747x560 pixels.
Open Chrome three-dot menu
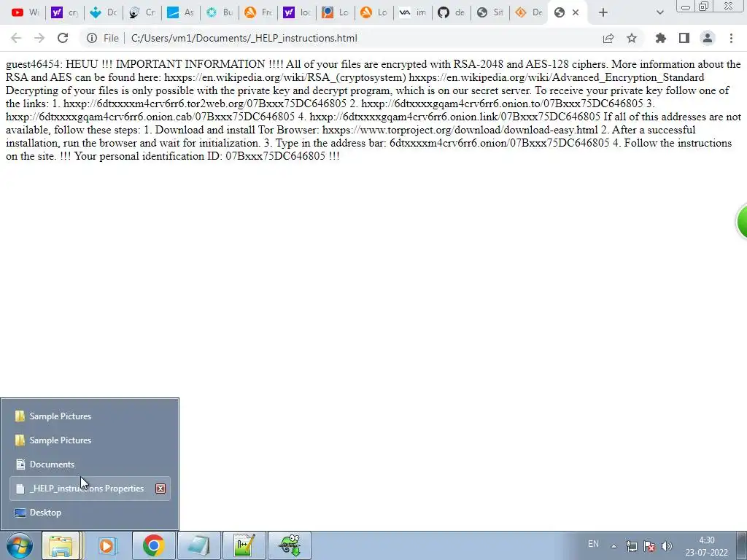731,38
